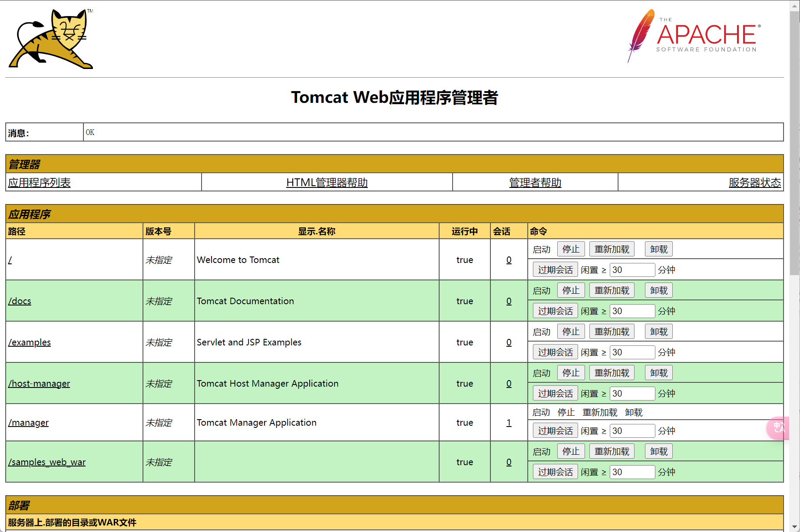Open the /host-manager application link

click(x=39, y=384)
